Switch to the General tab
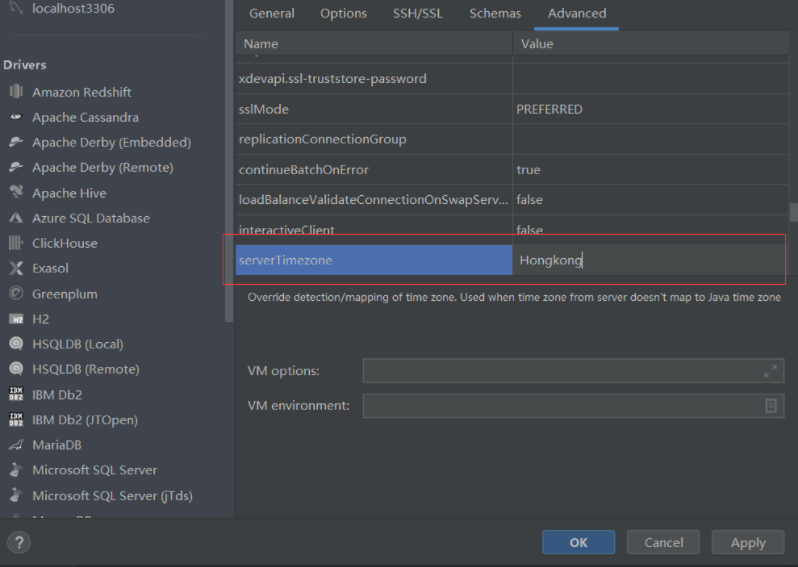Image resolution: width=798 pixels, height=567 pixels. click(x=272, y=13)
